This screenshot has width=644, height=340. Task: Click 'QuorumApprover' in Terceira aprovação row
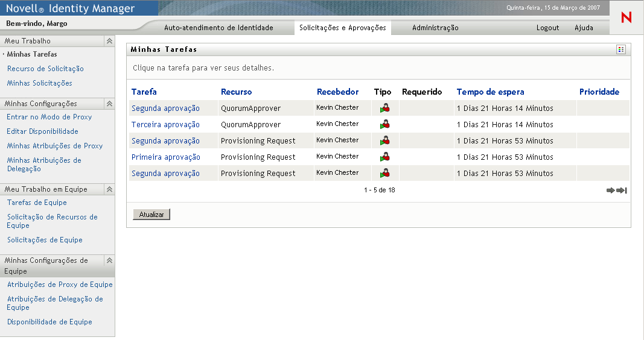pos(251,125)
